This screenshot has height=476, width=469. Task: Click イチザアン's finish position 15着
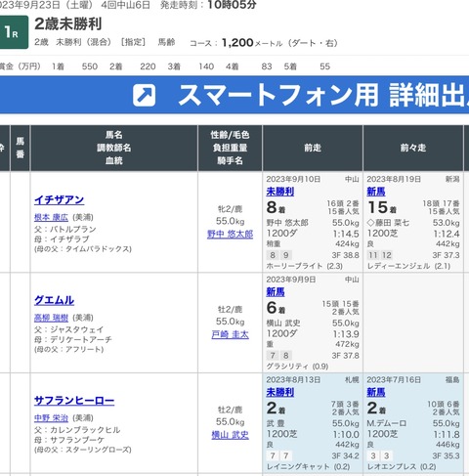(x=382, y=207)
